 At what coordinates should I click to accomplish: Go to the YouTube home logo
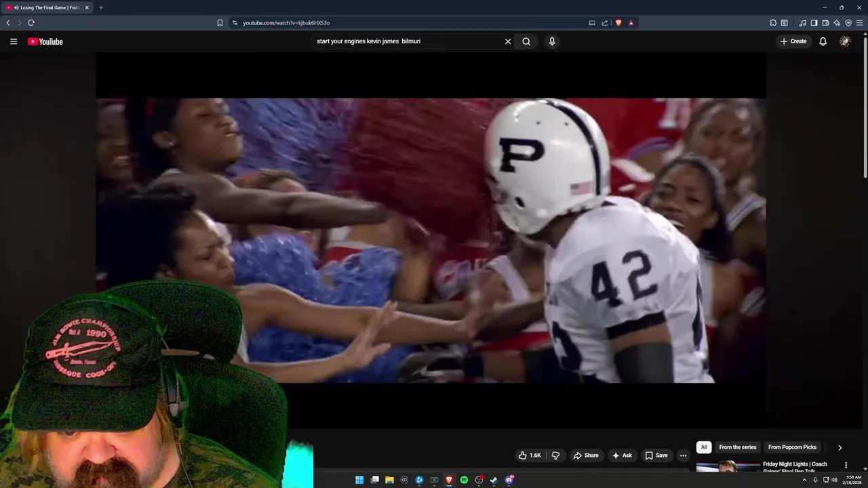45,41
